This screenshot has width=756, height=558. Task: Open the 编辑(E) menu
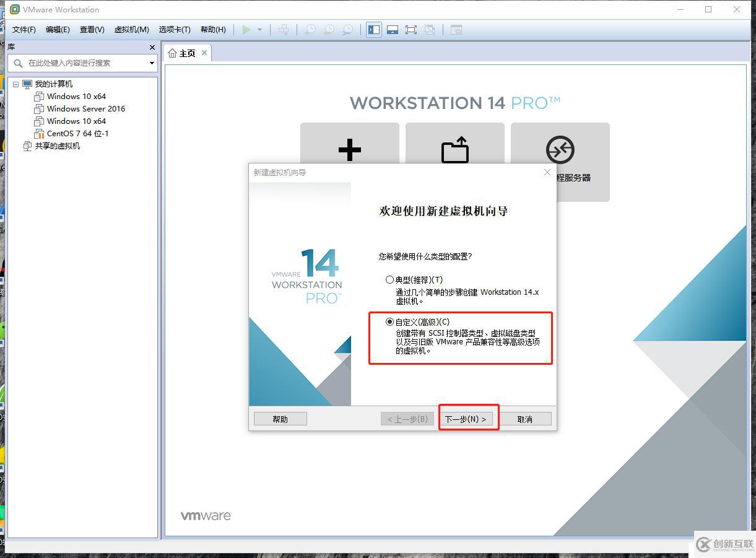58,30
